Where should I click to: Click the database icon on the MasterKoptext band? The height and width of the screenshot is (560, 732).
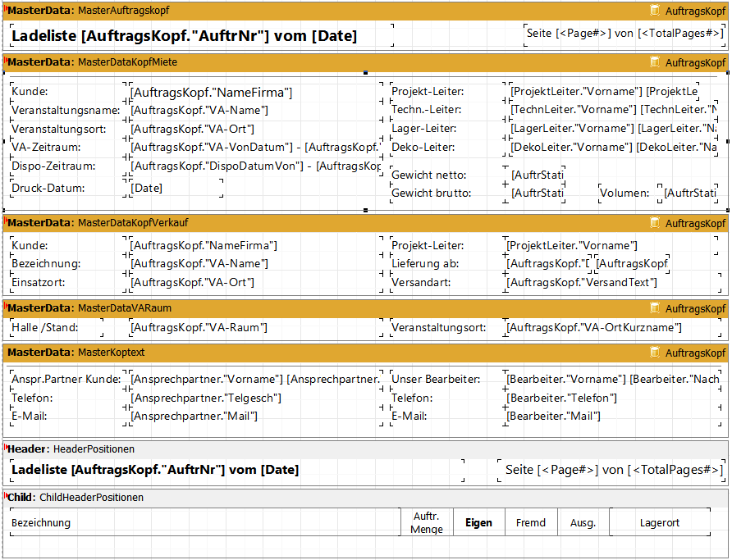click(655, 352)
